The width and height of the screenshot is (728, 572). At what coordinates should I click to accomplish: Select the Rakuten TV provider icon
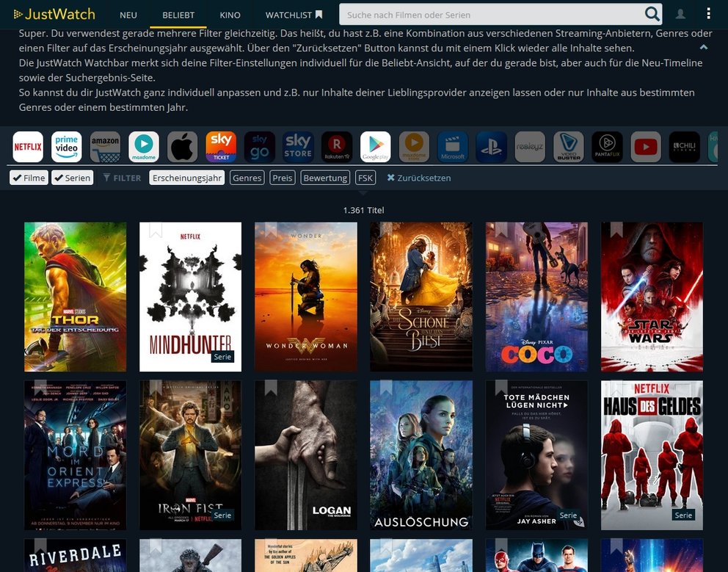click(337, 147)
